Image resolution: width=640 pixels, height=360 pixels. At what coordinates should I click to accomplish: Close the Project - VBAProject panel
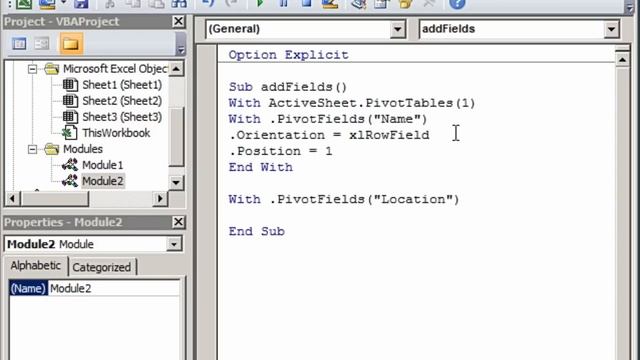[178, 21]
